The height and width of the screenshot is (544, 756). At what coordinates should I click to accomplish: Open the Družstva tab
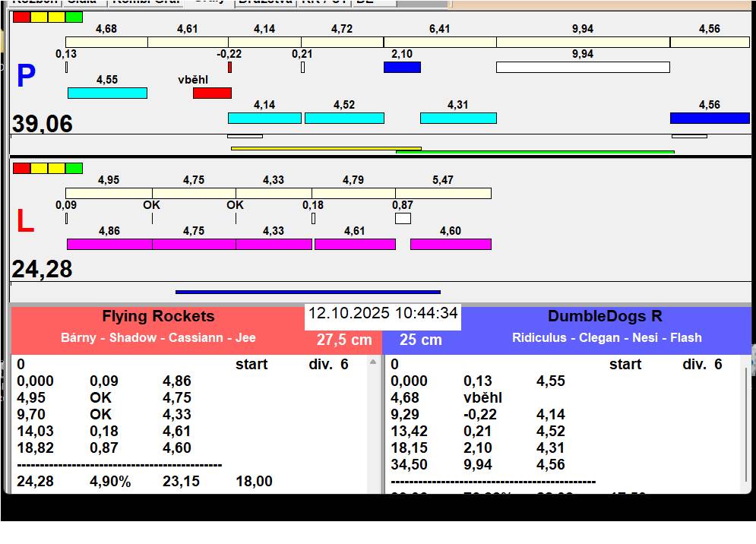coord(264,2)
